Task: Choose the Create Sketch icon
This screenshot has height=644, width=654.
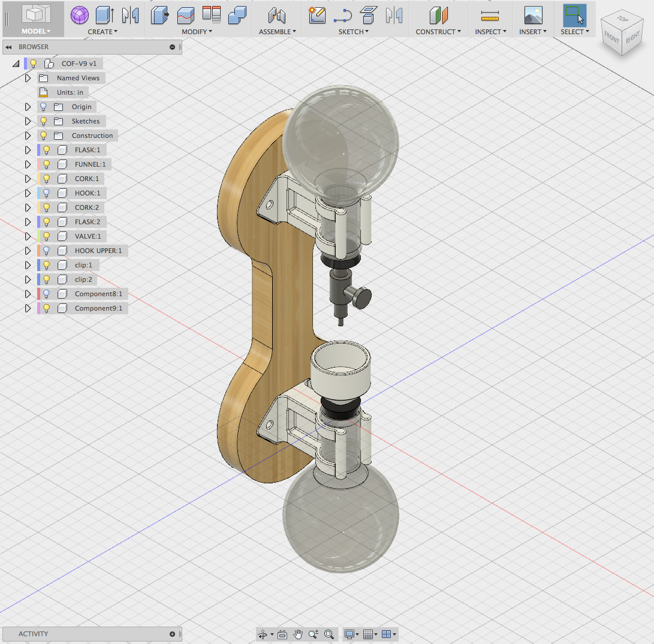Action: (317, 15)
